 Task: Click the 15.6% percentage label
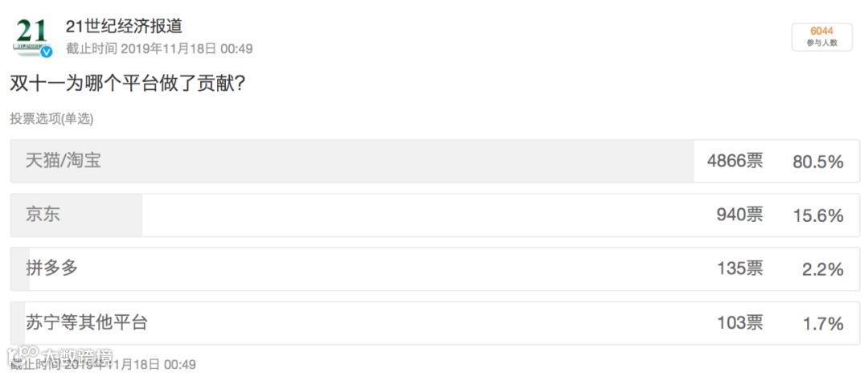(x=818, y=215)
